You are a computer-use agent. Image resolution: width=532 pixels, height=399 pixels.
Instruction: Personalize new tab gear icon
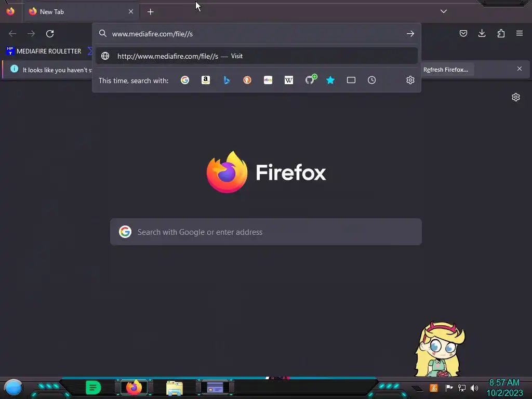(516, 97)
